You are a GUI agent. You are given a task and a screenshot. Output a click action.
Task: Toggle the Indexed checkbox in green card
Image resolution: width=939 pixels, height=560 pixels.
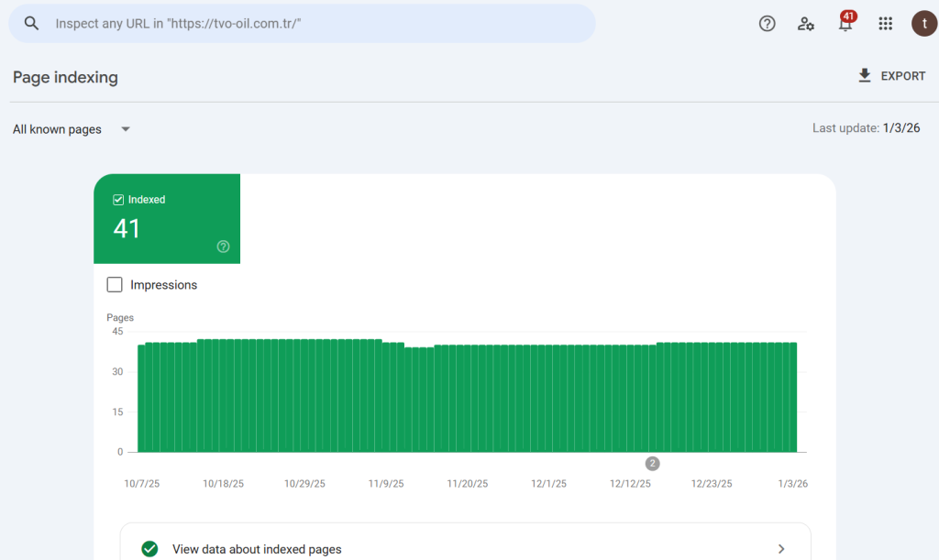(118, 200)
